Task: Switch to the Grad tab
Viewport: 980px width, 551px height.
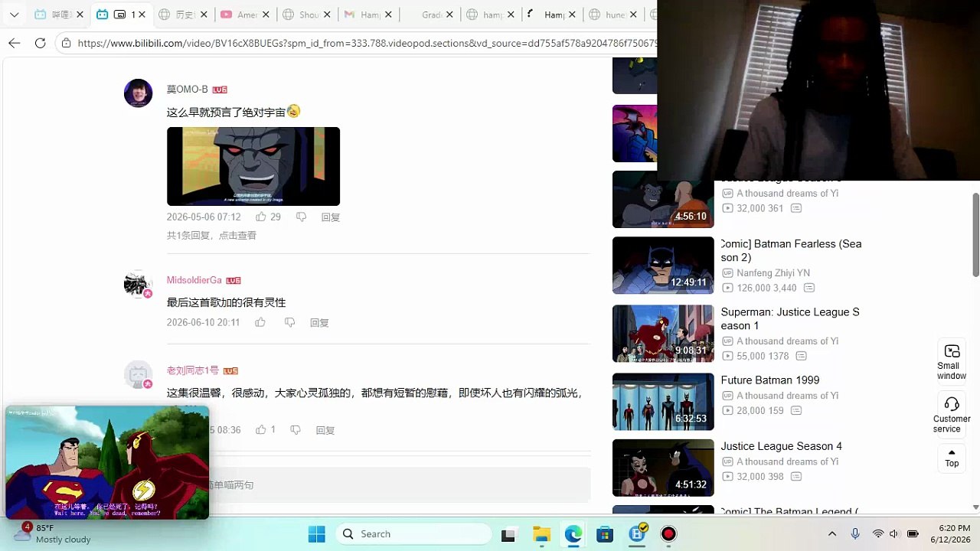Action: coord(430,15)
